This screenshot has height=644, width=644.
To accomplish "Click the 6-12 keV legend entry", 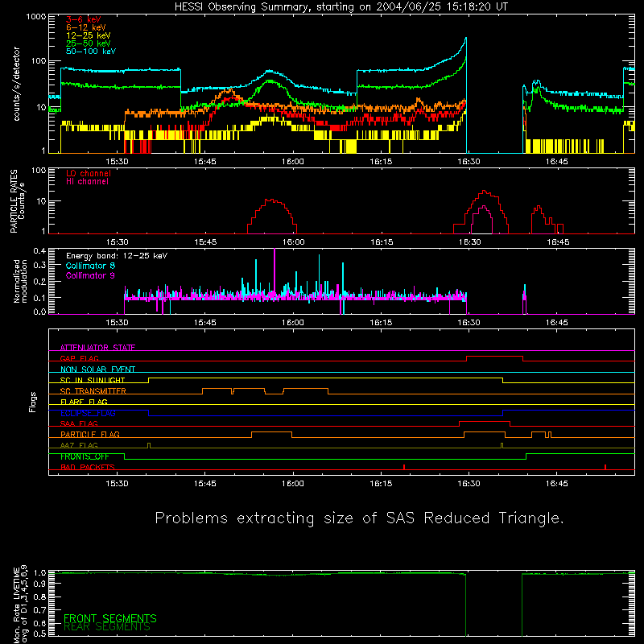I will [86, 27].
